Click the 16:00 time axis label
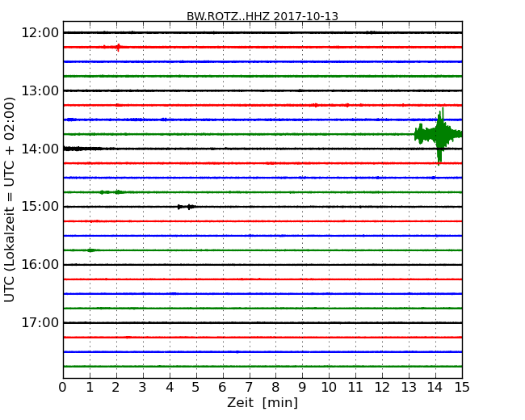 [40, 265]
